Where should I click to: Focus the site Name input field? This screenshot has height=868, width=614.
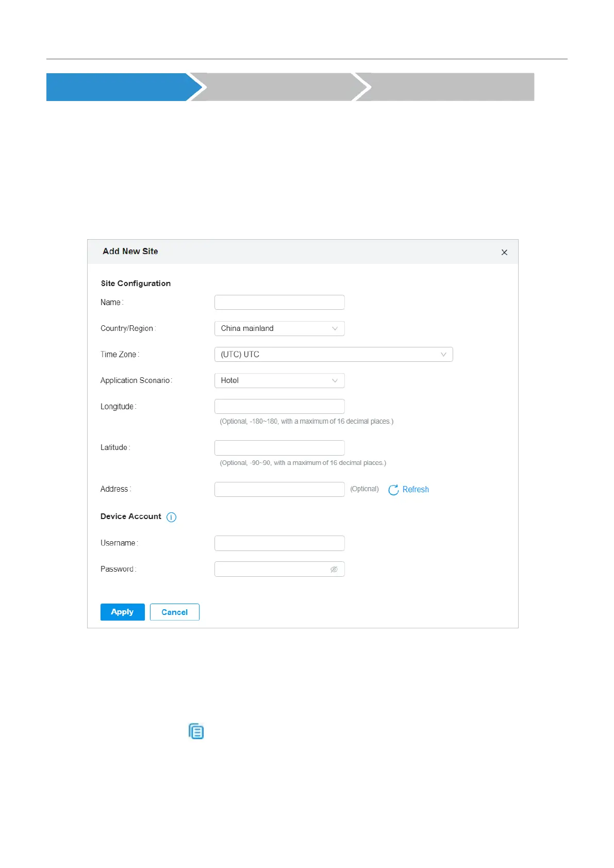[x=279, y=303]
